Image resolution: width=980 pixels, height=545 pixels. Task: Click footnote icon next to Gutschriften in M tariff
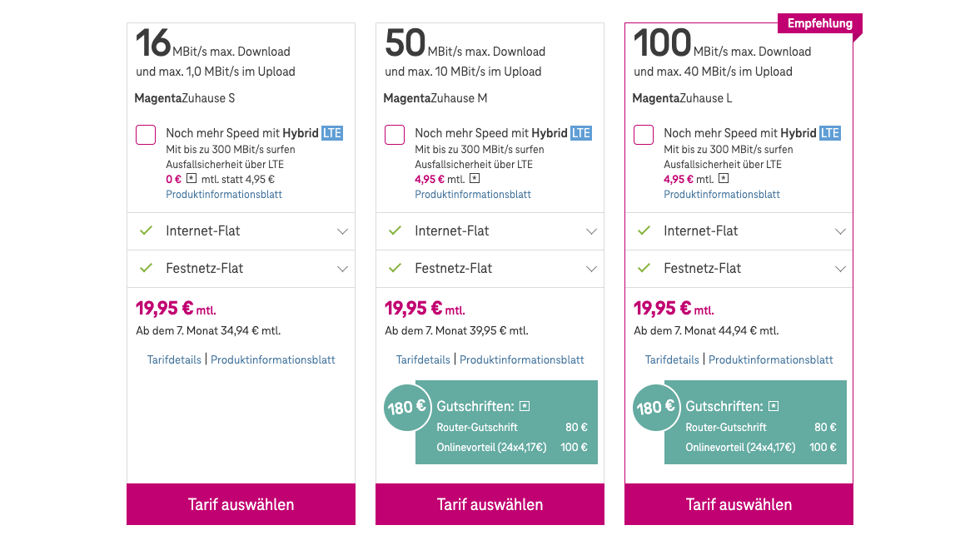(525, 406)
